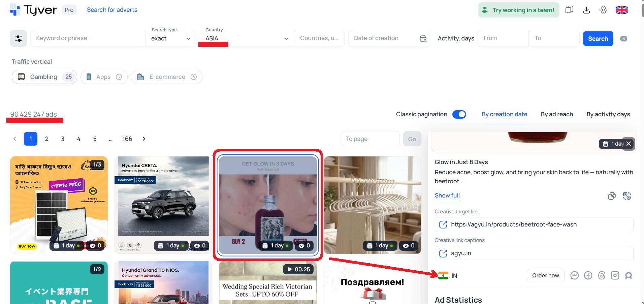644x304 pixels.
Task: Go to the next page with right arrow
Action: point(144,139)
